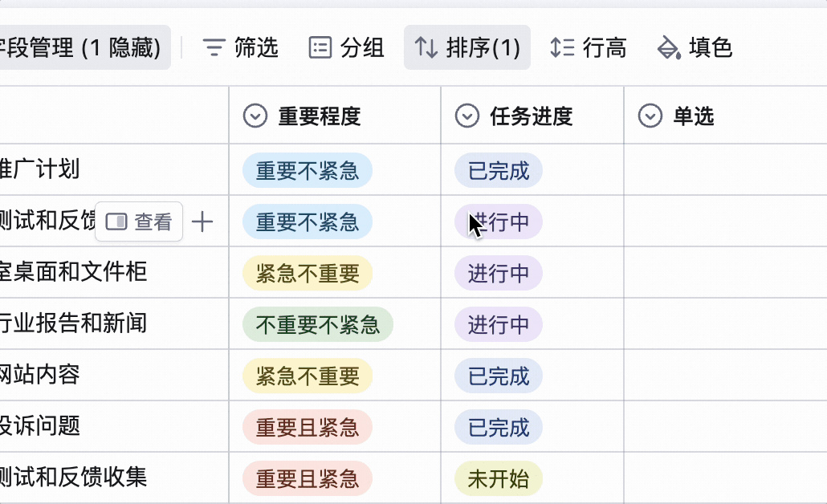Viewport: 827px width, 504px height.
Task: Click 重要且紧急 tag in 投诉问题 row
Action: pos(308,427)
